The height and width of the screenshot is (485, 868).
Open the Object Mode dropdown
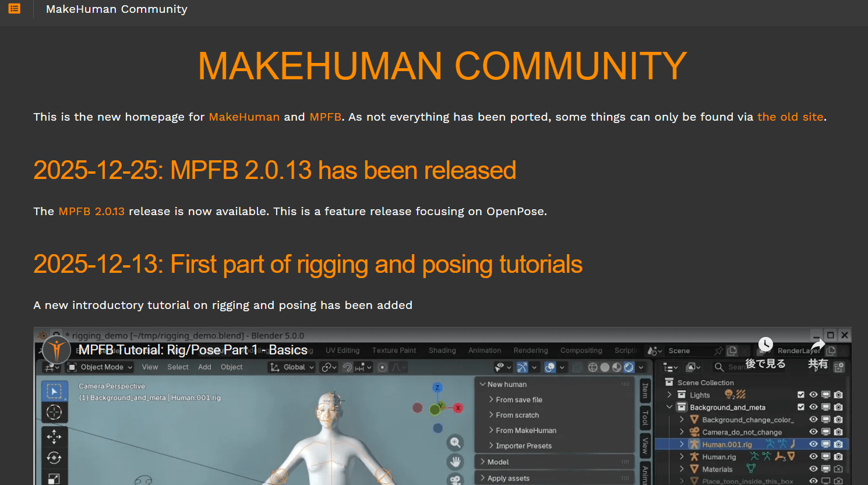(x=101, y=367)
